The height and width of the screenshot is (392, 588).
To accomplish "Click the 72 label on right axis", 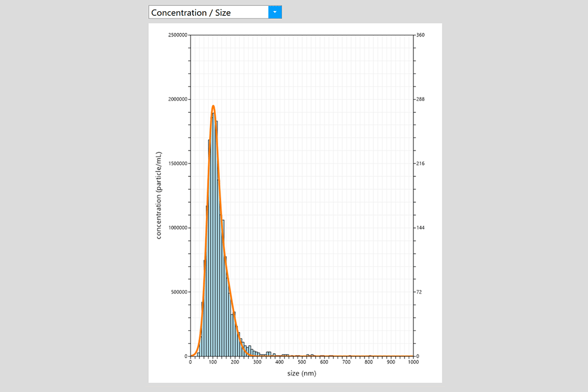I will click(419, 292).
